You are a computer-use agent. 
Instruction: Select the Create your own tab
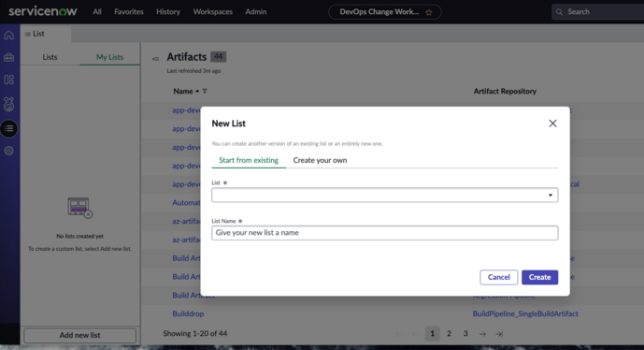coord(320,160)
